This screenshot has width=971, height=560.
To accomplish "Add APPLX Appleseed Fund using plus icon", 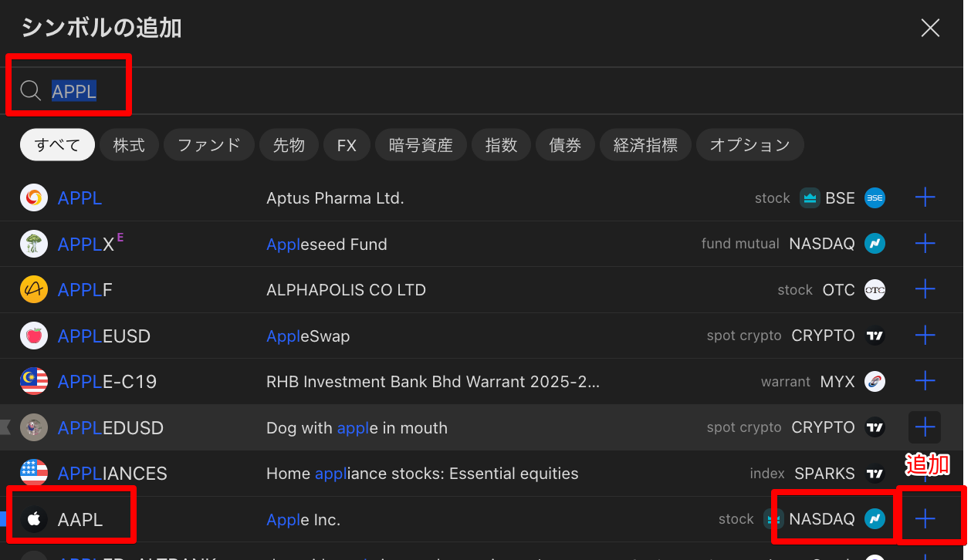I will pyautogui.click(x=925, y=245).
